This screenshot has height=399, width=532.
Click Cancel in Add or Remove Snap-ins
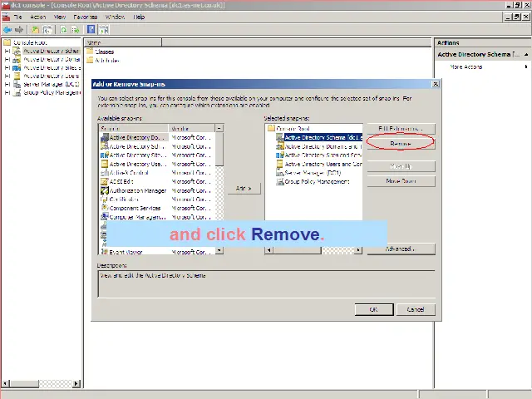(416, 309)
